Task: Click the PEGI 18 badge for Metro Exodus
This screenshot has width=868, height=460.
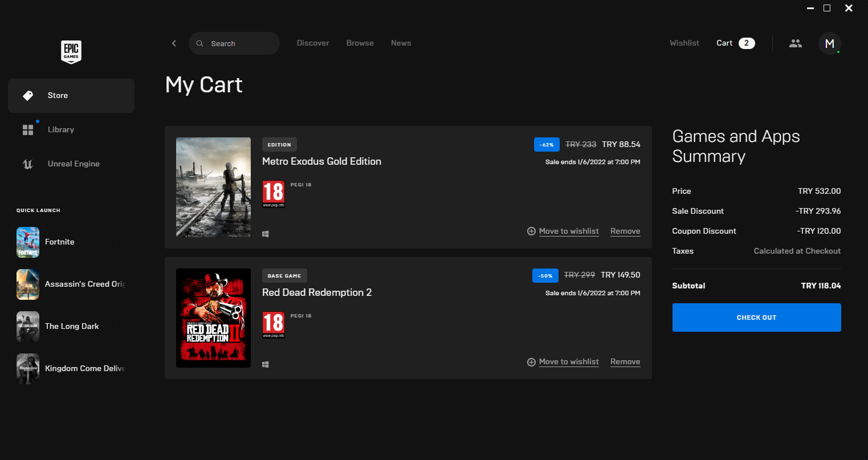Action: [x=274, y=194]
